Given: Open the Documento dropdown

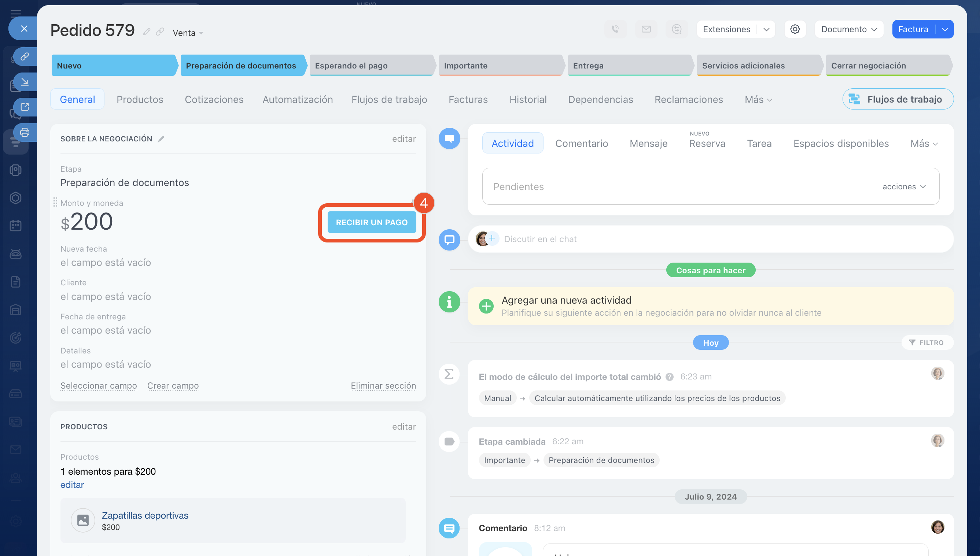Looking at the screenshot, I should pyautogui.click(x=848, y=29).
